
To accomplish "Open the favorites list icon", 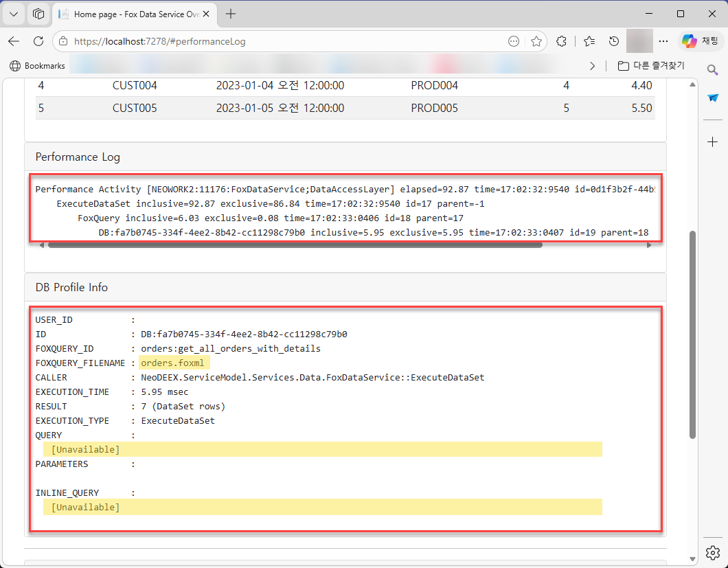I will pyautogui.click(x=589, y=41).
